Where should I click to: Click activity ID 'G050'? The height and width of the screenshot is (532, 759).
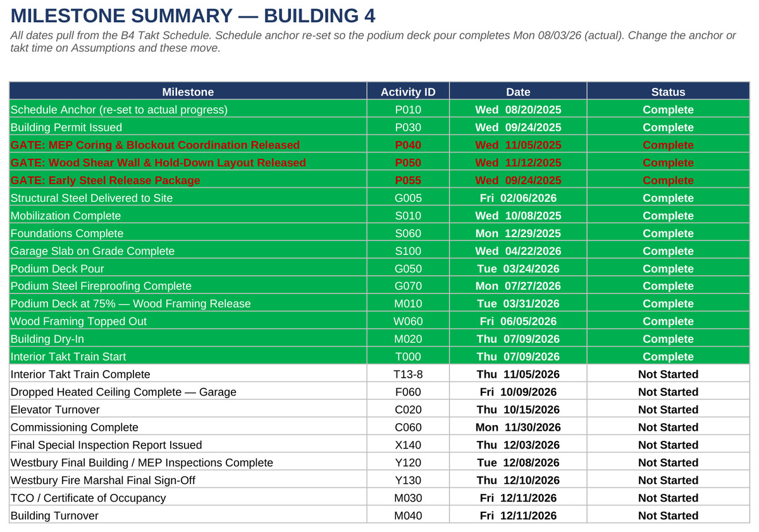click(x=408, y=269)
